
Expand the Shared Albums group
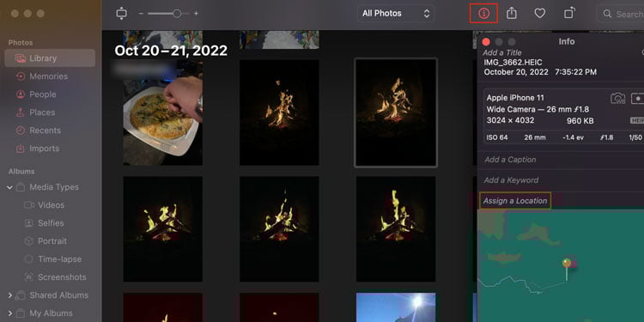(9, 295)
